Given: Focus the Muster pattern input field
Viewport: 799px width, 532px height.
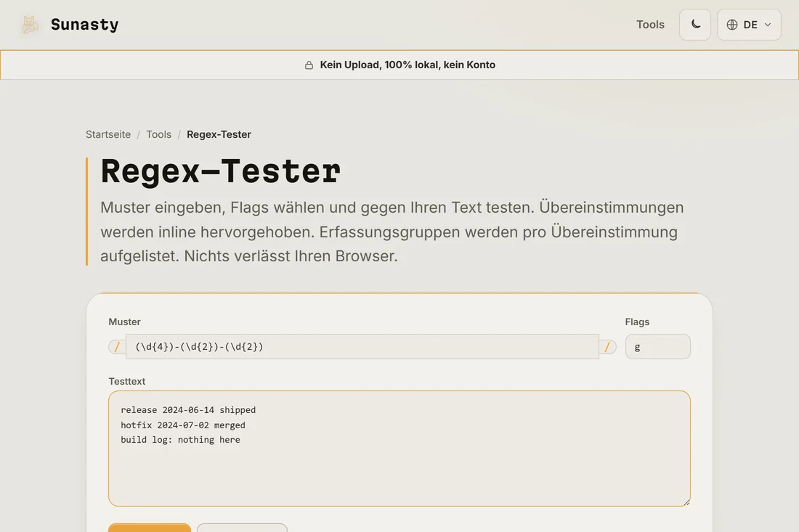Looking at the screenshot, I should [x=362, y=347].
